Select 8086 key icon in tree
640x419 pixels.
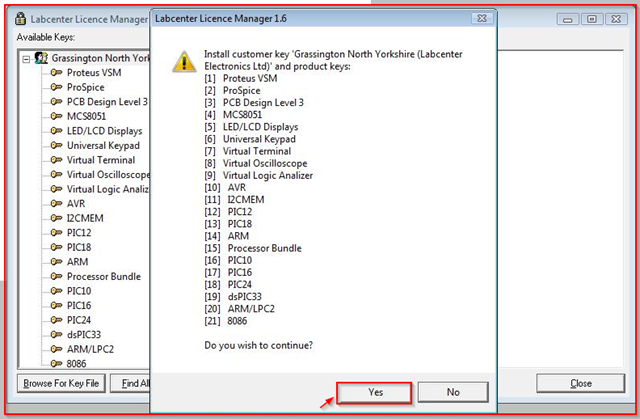[x=56, y=363]
